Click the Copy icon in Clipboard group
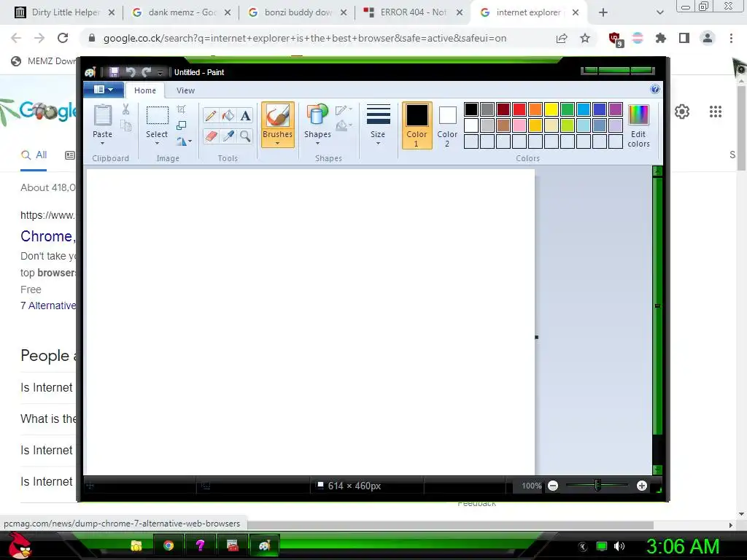This screenshot has width=747, height=560. [125, 125]
